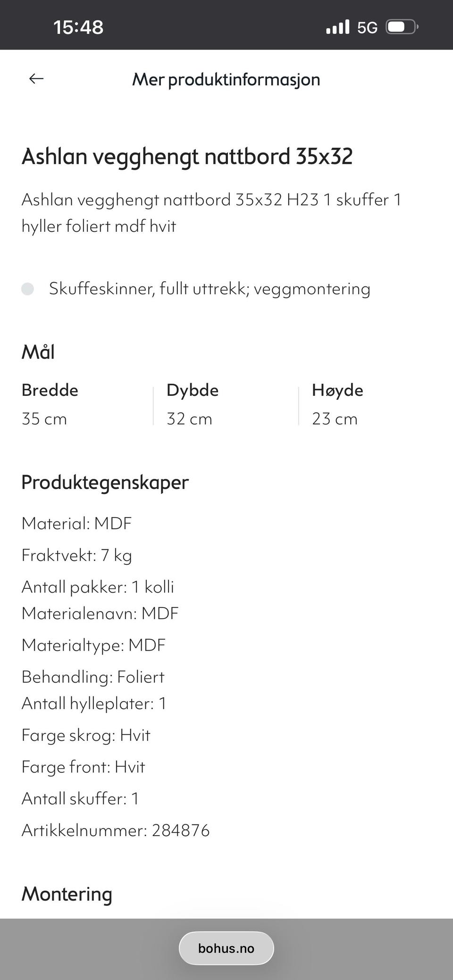Open the Mer produktinformasjon header
Screen dimensions: 453x980
coord(226,79)
